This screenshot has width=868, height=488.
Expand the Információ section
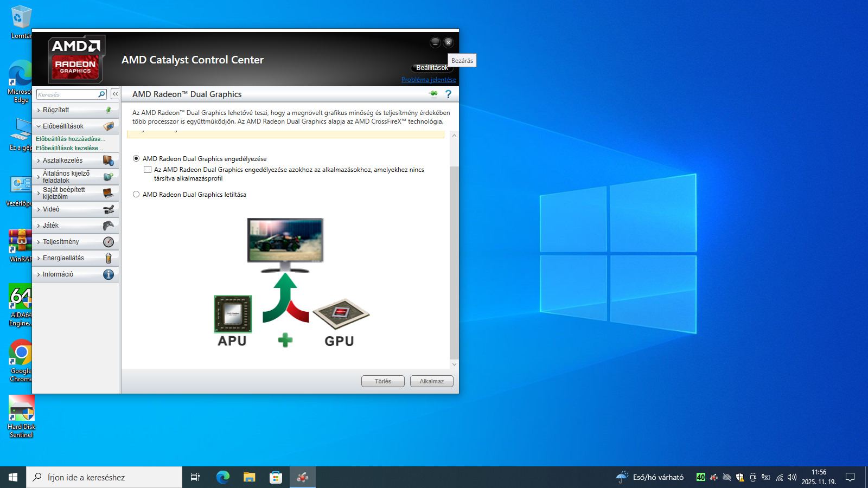(x=75, y=274)
